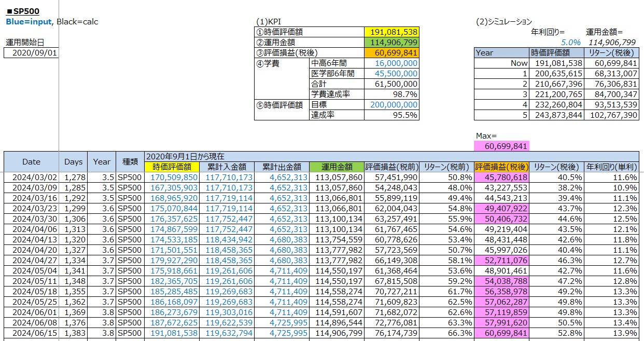Select the 医学部6年間 tuition input 45,500,000
This screenshot has width=644, height=341.
[391, 73]
